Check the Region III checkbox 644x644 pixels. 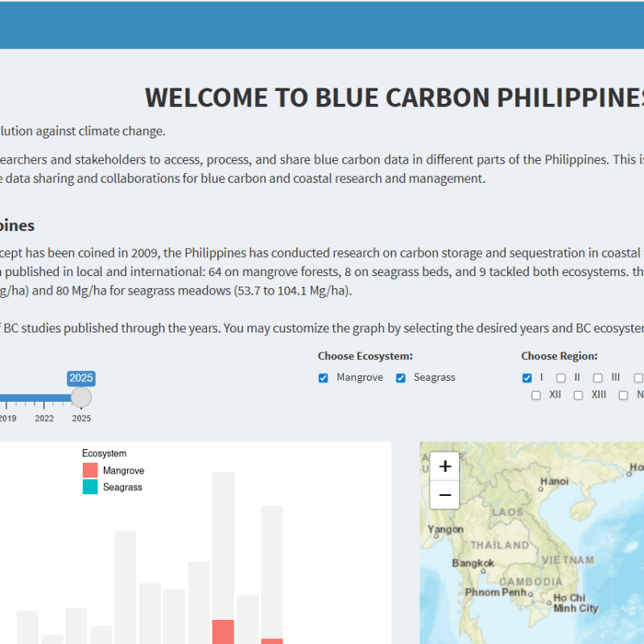(598, 378)
